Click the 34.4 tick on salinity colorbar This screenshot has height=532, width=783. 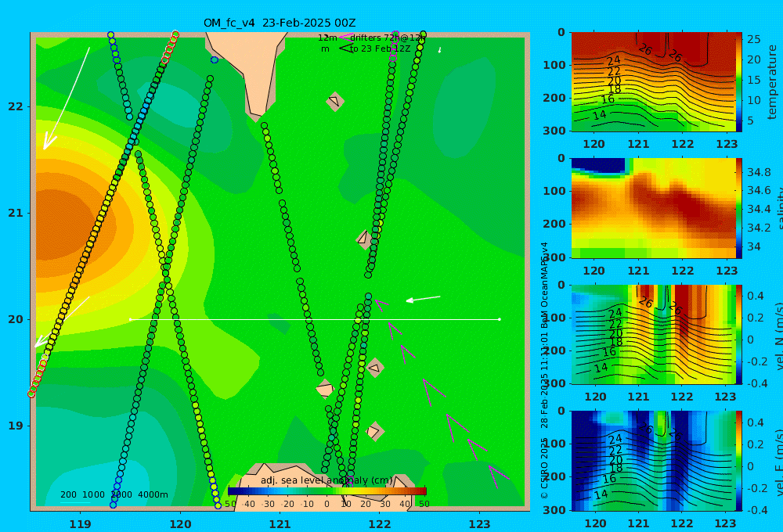[759, 210]
